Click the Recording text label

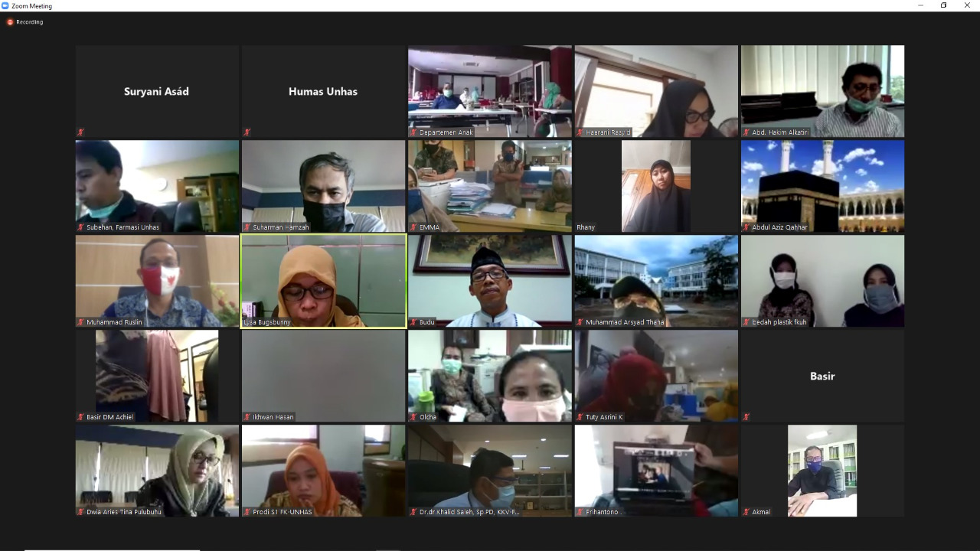(30, 22)
